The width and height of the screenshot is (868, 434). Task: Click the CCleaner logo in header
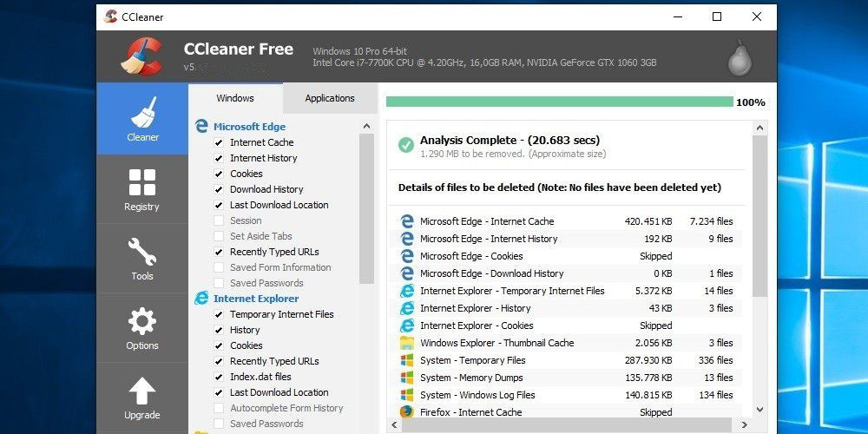(141, 56)
